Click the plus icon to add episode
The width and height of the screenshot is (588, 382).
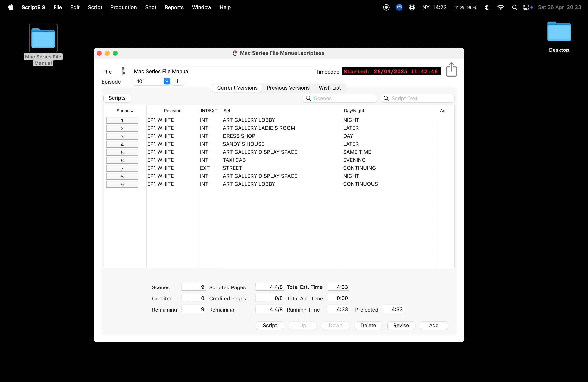177,81
